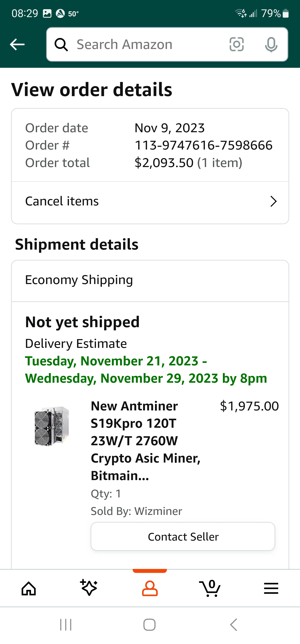The image size is (300, 644).
Task: Open the Home tab
Action: pyautogui.click(x=29, y=589)
